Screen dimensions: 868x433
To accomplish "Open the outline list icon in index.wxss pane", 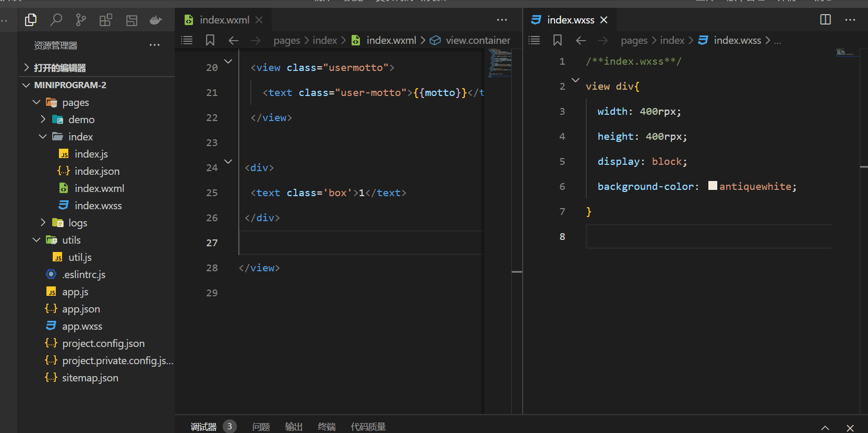I will click(x=534, y=40).
